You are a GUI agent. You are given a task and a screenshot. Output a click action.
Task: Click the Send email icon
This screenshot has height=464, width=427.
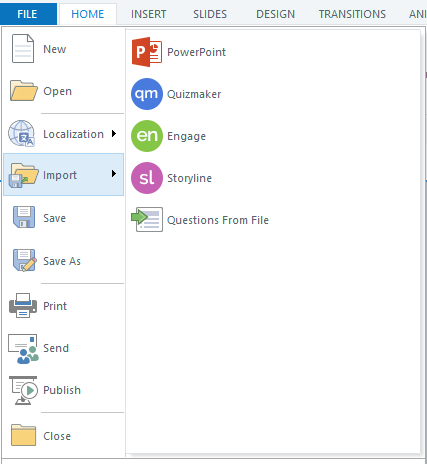(23, 349)
